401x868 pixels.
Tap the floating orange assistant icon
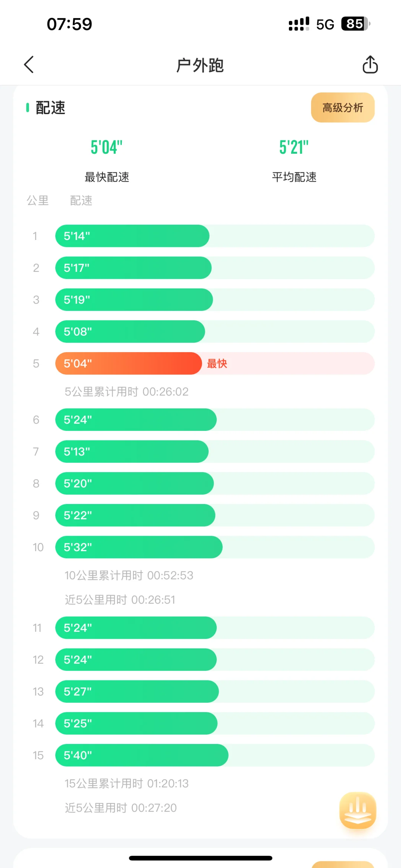coord(358,810)
